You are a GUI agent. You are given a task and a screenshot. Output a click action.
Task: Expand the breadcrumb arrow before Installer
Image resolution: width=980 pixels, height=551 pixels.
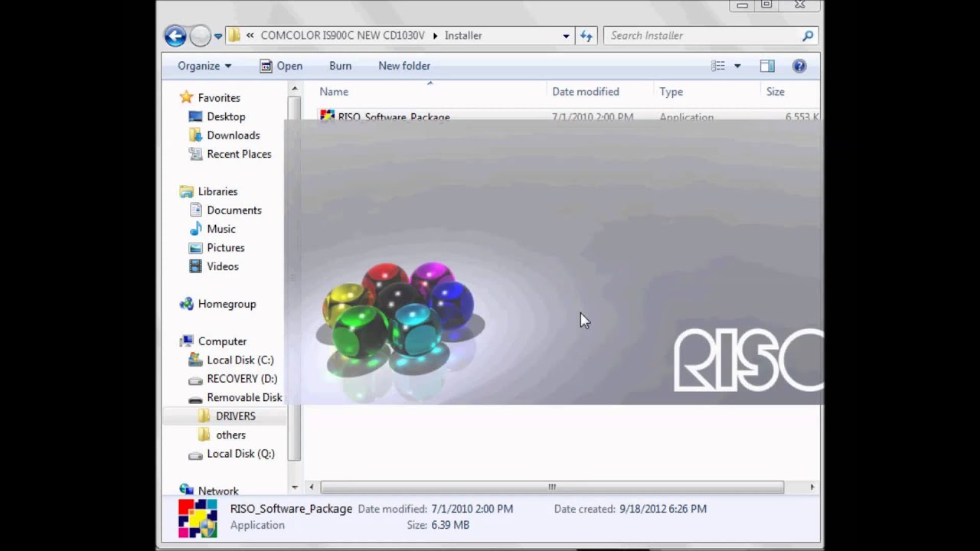pos(435,35)
